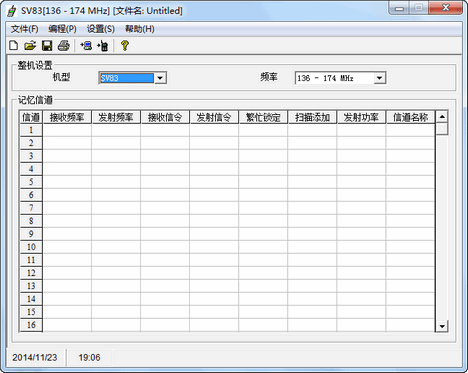The height and width of the screenshot is (373, 468).
Task: Click channel 6 扫描添加 cell
Action: 312,195
